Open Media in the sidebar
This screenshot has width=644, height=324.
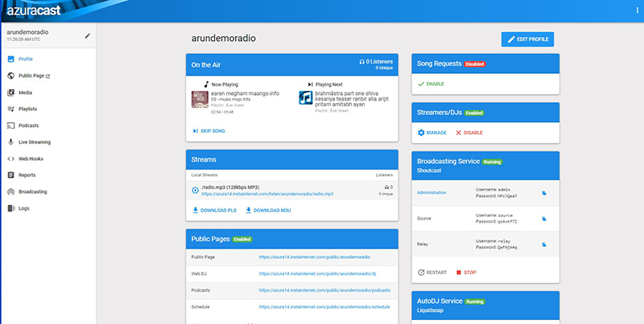(x=26, y=92)
